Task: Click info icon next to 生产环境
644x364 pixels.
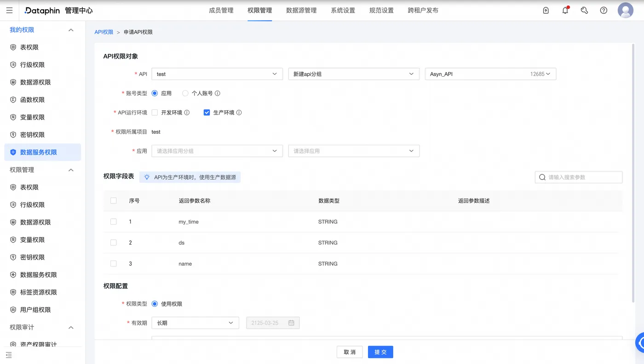Action: 239,113
